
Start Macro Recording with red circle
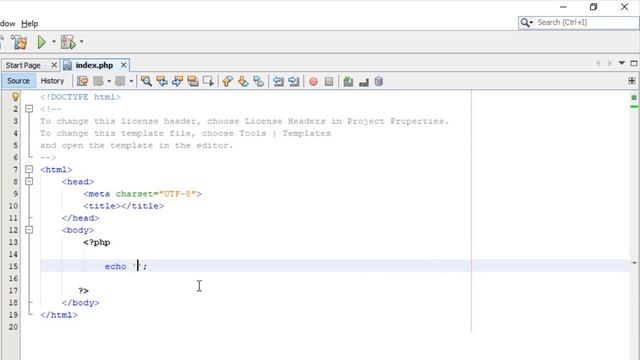[x=313, y=82]
